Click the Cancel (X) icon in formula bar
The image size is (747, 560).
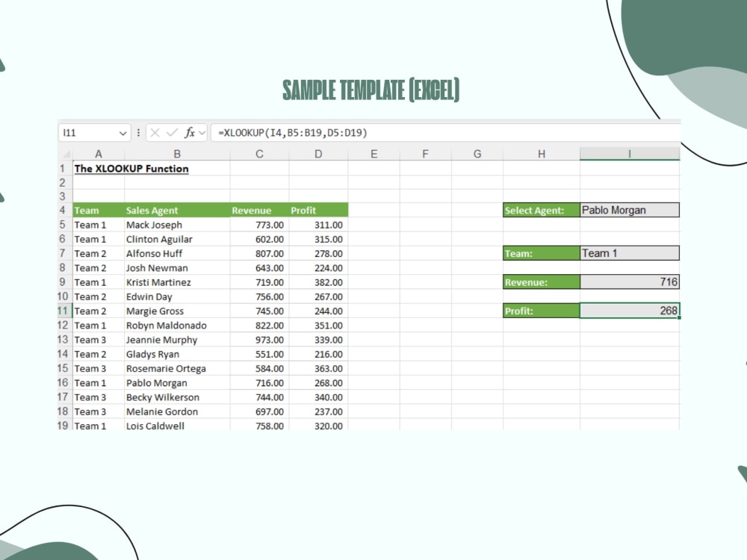coord(155,133)
